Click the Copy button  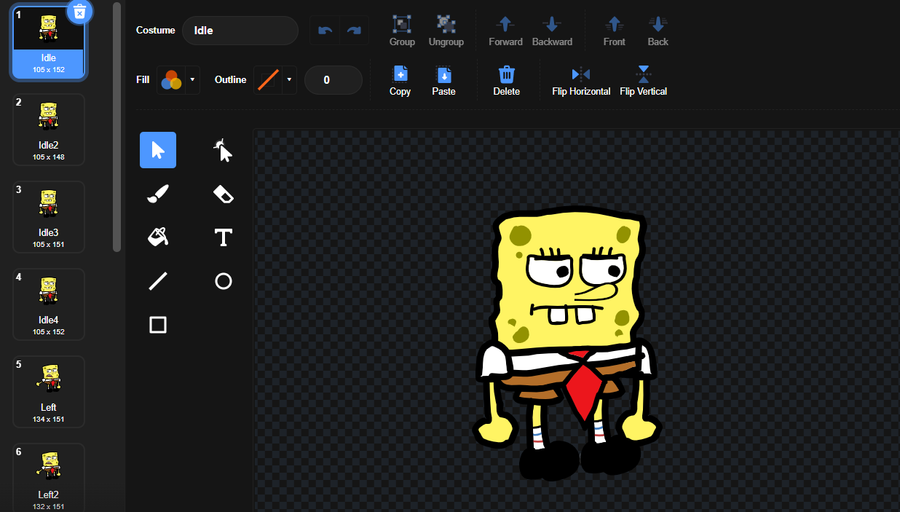(x=400, y=80)
